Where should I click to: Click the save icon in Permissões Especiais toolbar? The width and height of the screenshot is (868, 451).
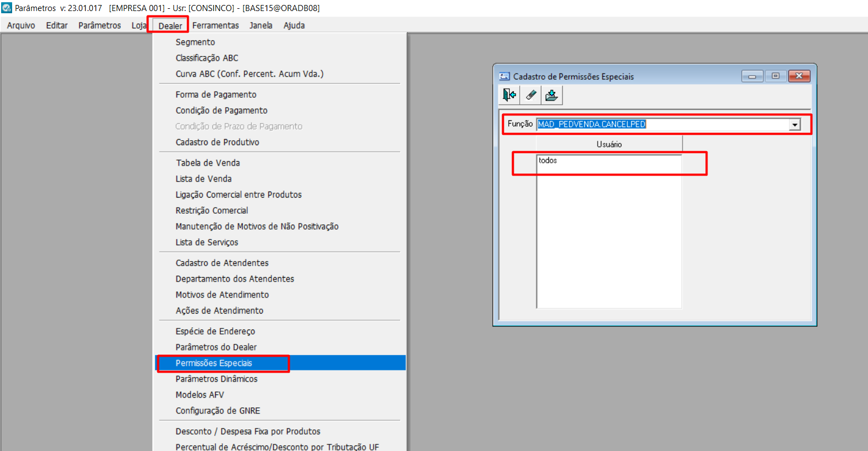(x=551, y=95)
